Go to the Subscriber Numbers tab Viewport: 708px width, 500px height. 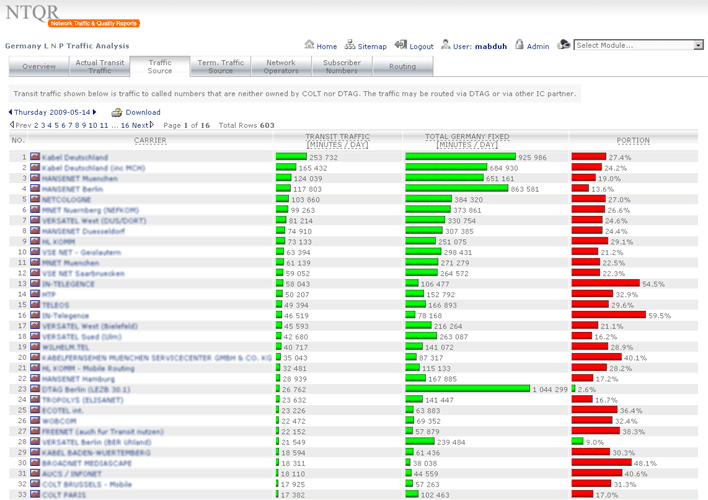(342, 67)
